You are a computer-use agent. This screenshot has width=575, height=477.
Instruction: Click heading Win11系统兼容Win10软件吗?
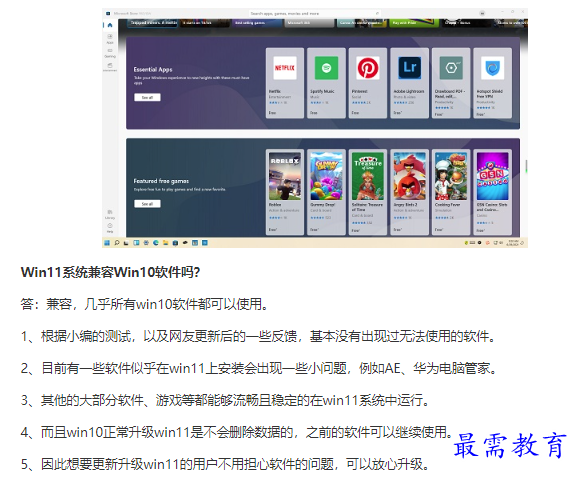[x=110, y=272]
